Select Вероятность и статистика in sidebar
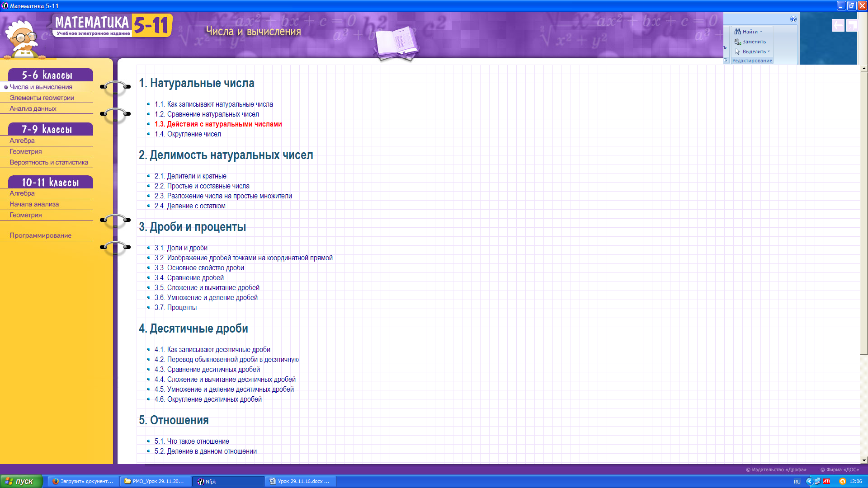This screenshot has width=868, height=488. pos(49,162)
